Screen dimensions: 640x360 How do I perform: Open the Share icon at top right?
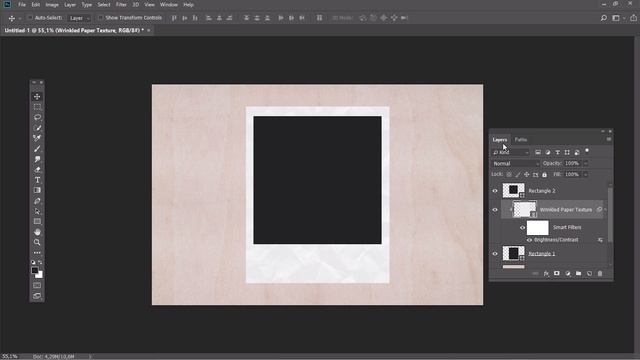click(633, 18)
